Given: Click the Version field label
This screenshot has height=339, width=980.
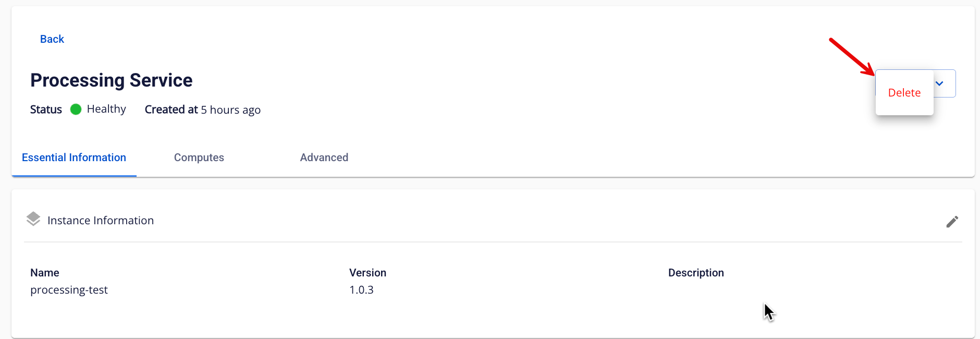Looking at the screenshot, I should pos(367,273).
